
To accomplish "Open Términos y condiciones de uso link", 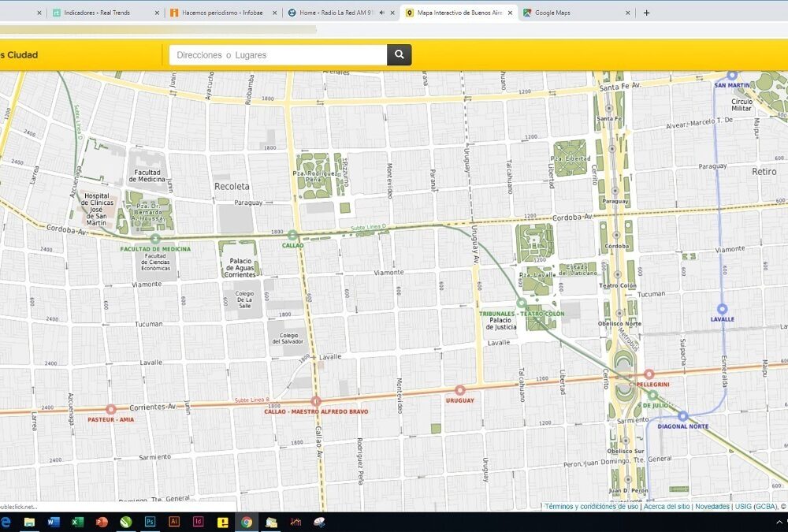I will click(x=592, y=506).
